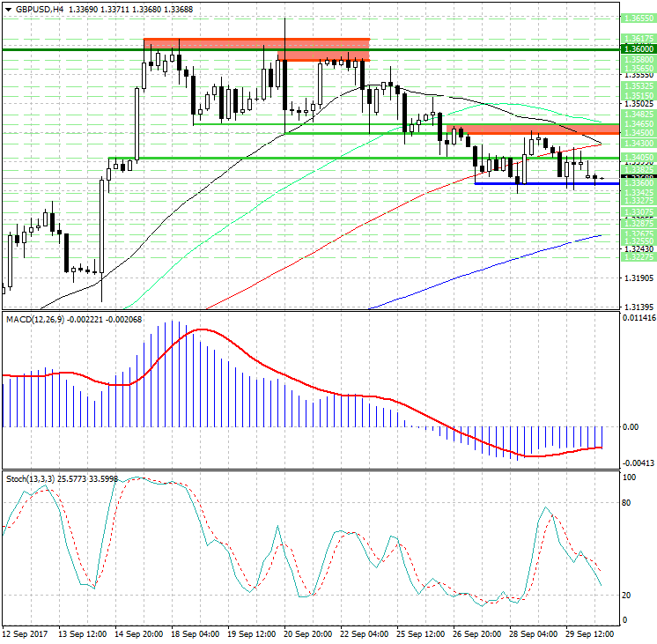Click the 29 Sep 12:00 time label

click(x=589, y=634)
